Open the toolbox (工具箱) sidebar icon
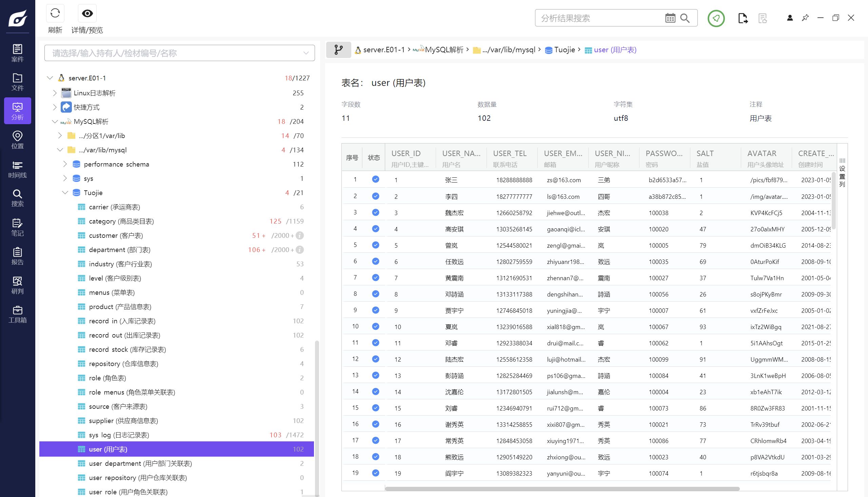868x497 pixels. (17, 314)
